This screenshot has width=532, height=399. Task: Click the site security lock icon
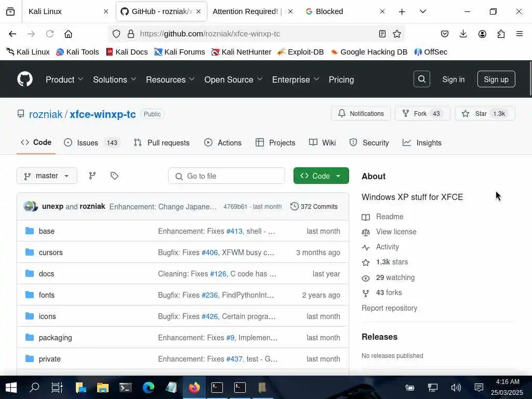130,34
